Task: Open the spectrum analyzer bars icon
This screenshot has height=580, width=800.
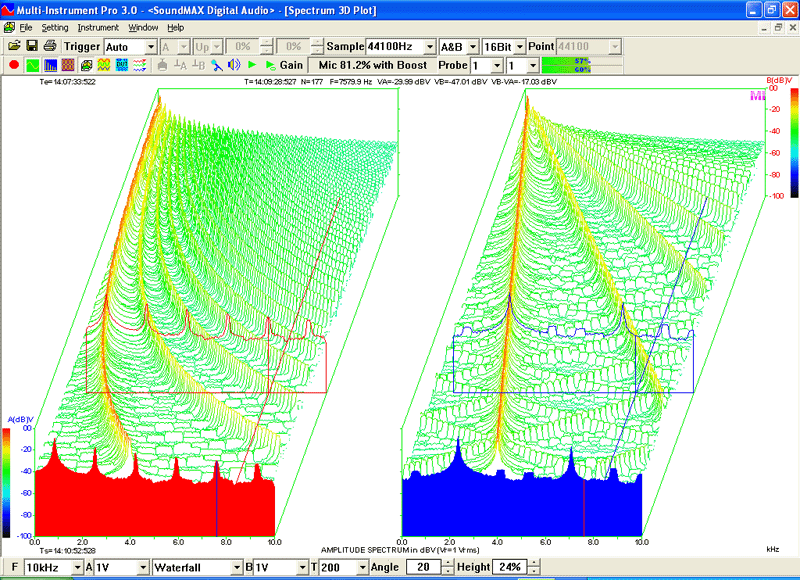Action: tap(51, 65)
